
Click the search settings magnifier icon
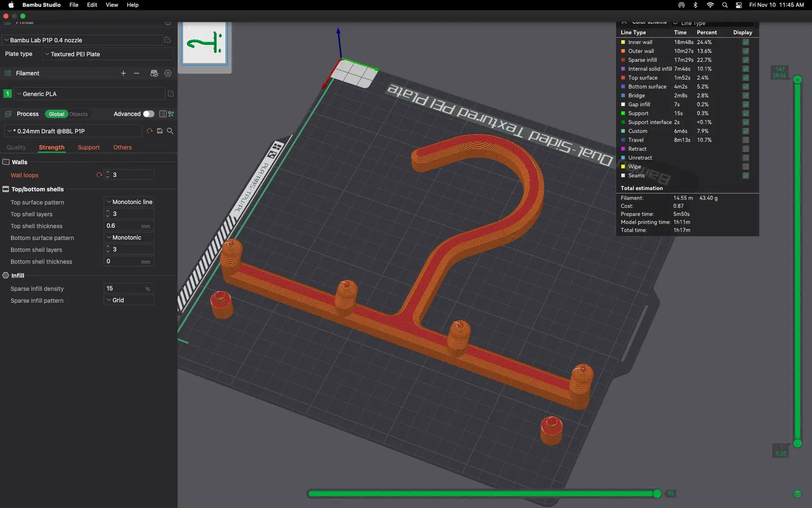pyautogui.click(x=170, y=131)
